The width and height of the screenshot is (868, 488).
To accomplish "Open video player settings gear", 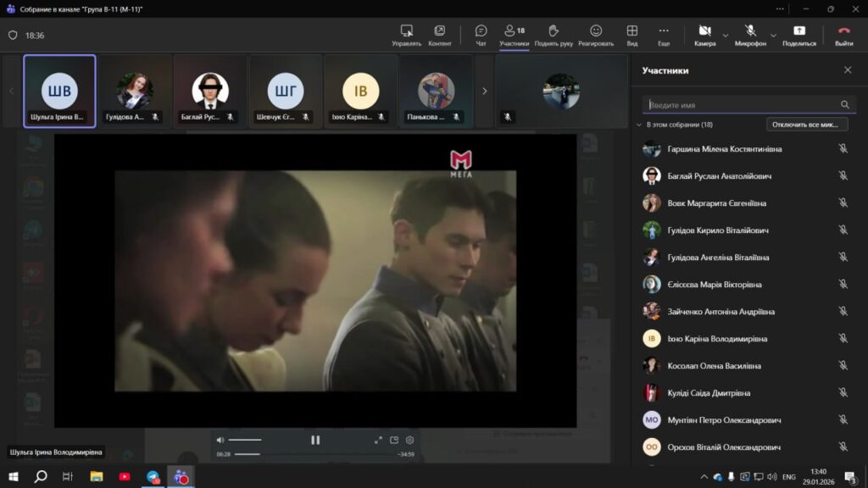I will point(410,440).
